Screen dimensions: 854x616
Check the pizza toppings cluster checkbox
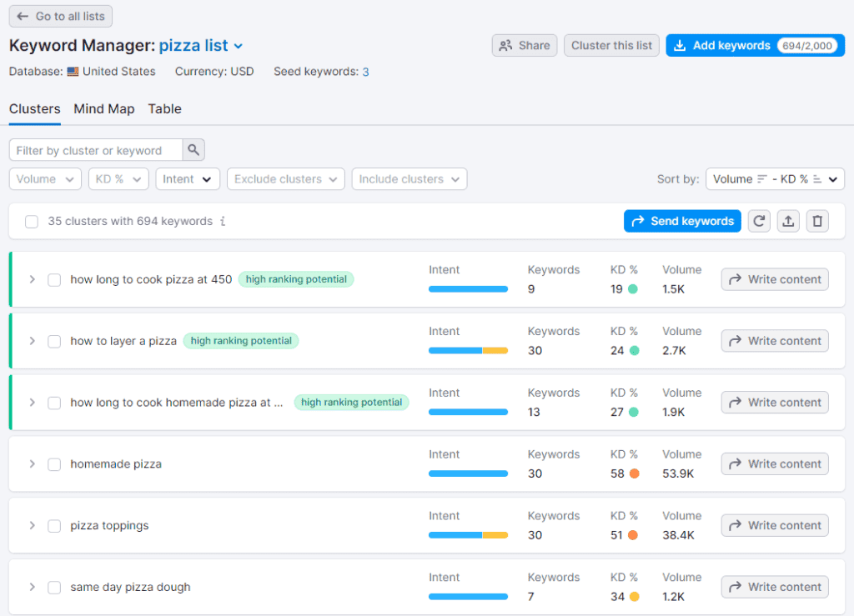tap(54, 525)
